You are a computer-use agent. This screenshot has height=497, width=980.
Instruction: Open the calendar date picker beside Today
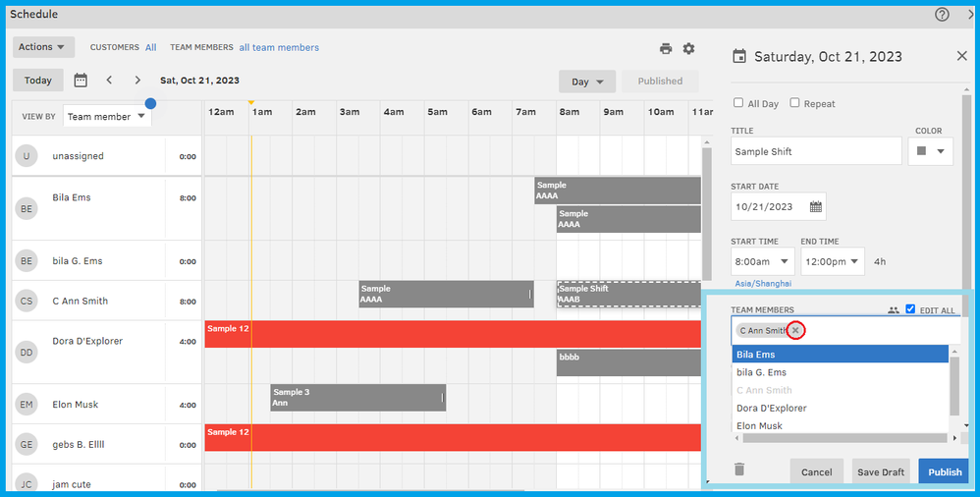(x=81, y=80)
